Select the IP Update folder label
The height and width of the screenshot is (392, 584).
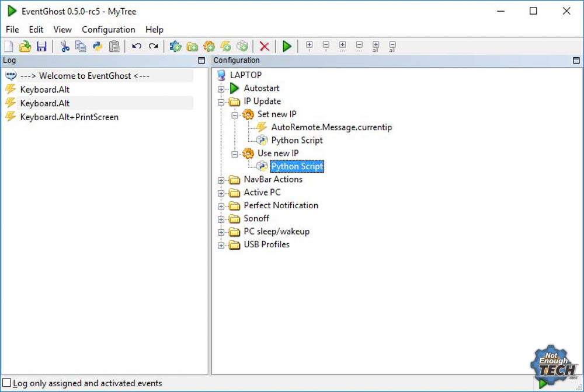pyautogui.click(x=262, y=101)
